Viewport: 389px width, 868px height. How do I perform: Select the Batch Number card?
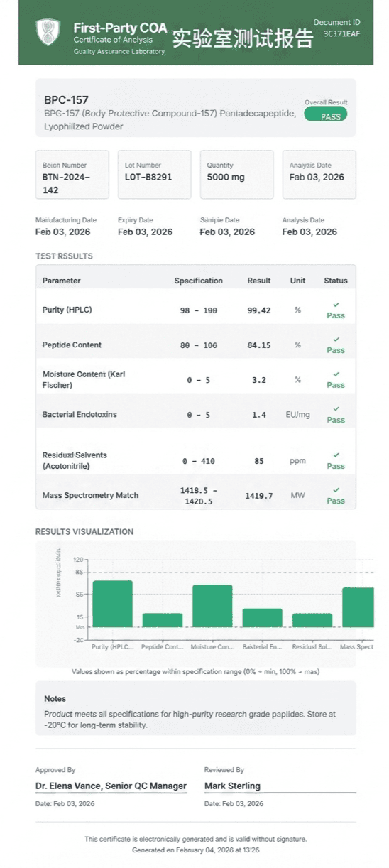(72, 175)
